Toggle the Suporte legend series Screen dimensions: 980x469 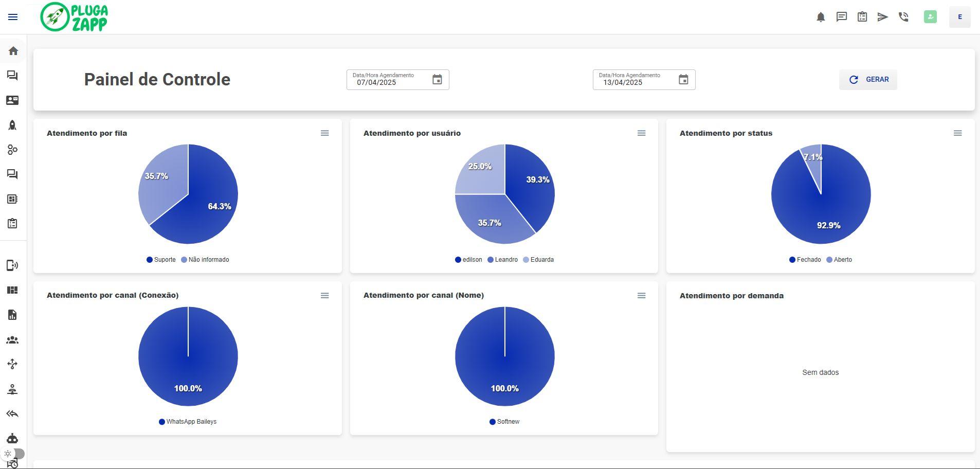[161, 260]
